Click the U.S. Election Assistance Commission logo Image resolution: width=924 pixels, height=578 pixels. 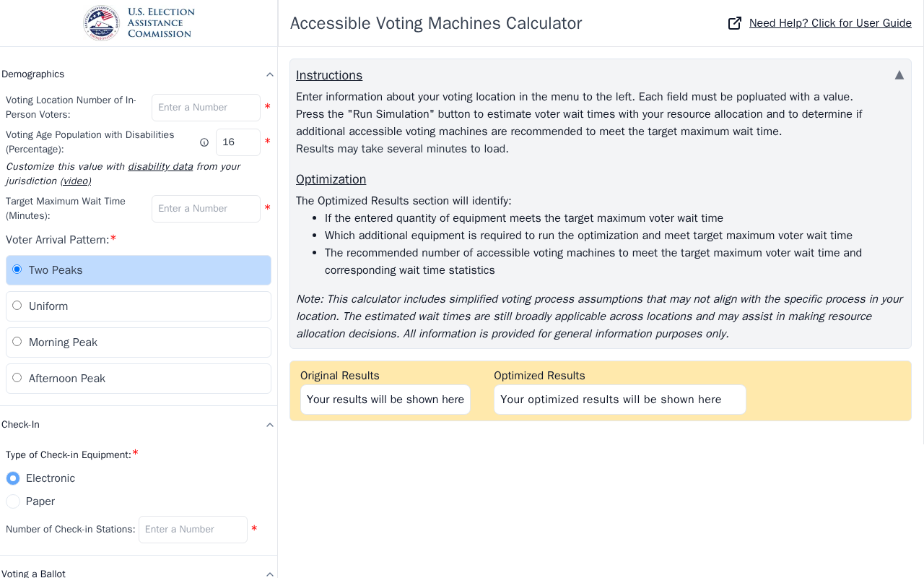(139, 23)
